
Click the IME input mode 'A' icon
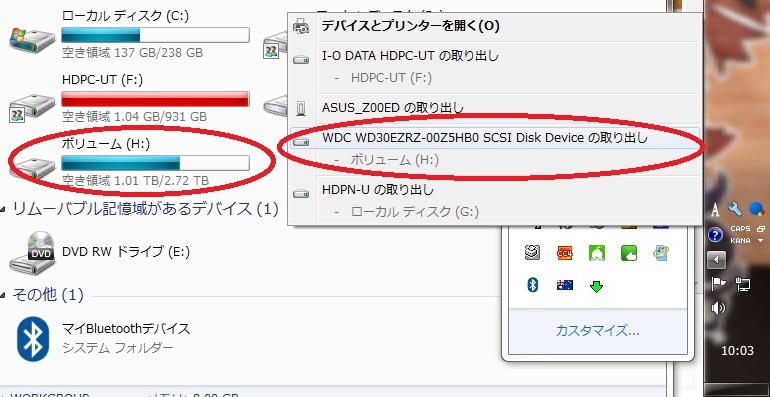(715, 210)
